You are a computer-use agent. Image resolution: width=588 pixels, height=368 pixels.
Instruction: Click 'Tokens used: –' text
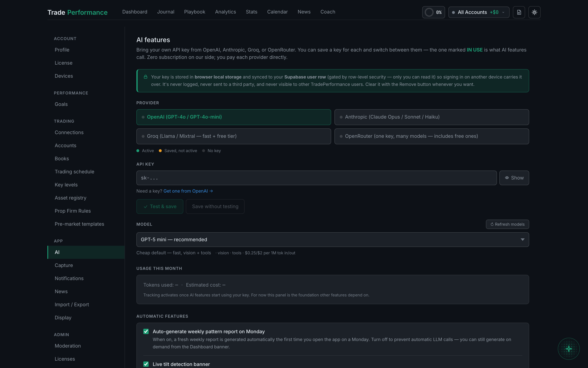click(161, 285)
